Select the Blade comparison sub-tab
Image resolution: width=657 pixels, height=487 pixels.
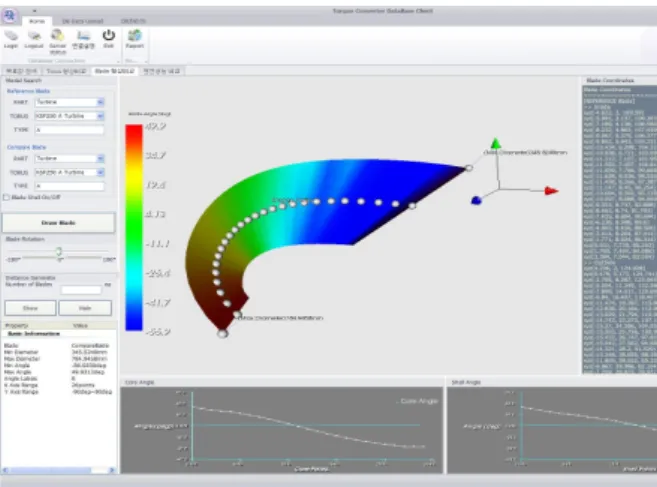114,71
